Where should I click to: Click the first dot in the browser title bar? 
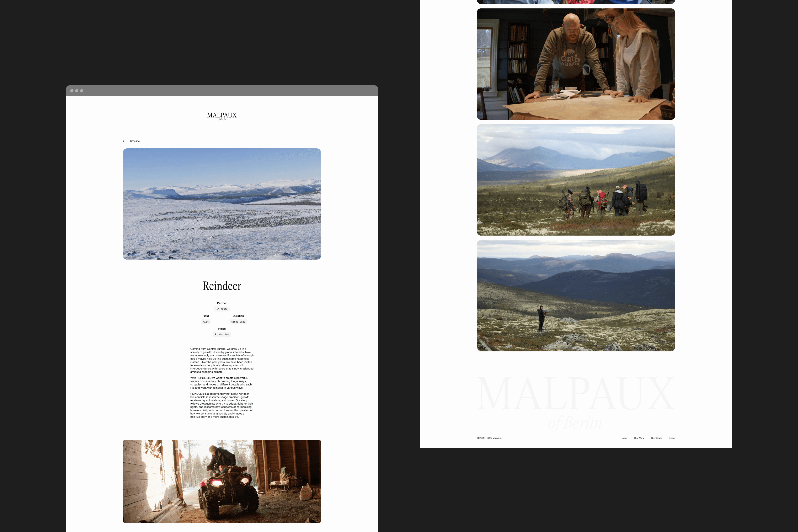coord(72,91)
